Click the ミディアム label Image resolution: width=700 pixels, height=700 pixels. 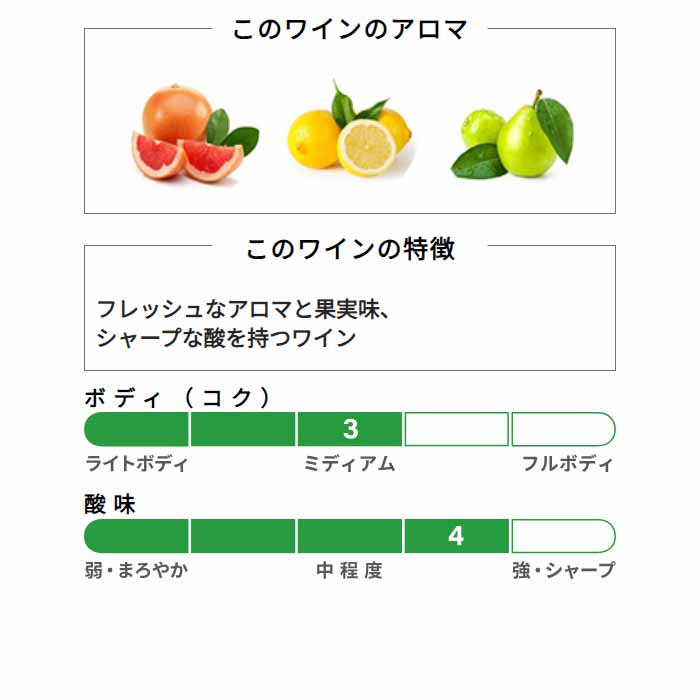(x=350, y=463)
